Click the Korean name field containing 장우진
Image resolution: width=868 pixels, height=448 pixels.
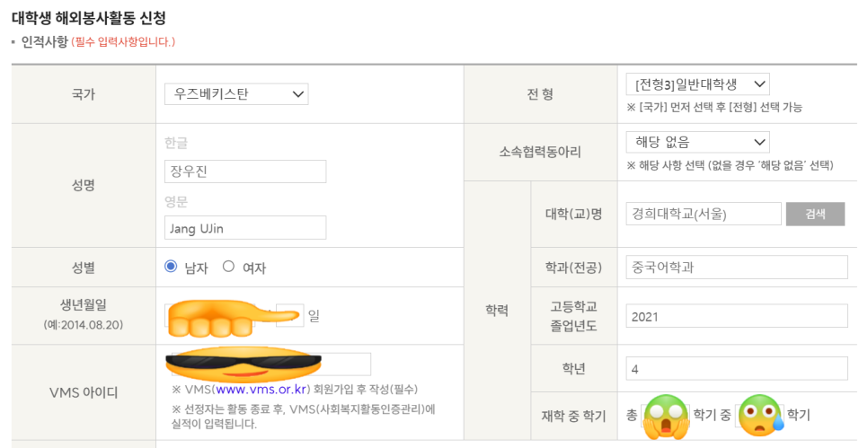[x=245, y=171]
